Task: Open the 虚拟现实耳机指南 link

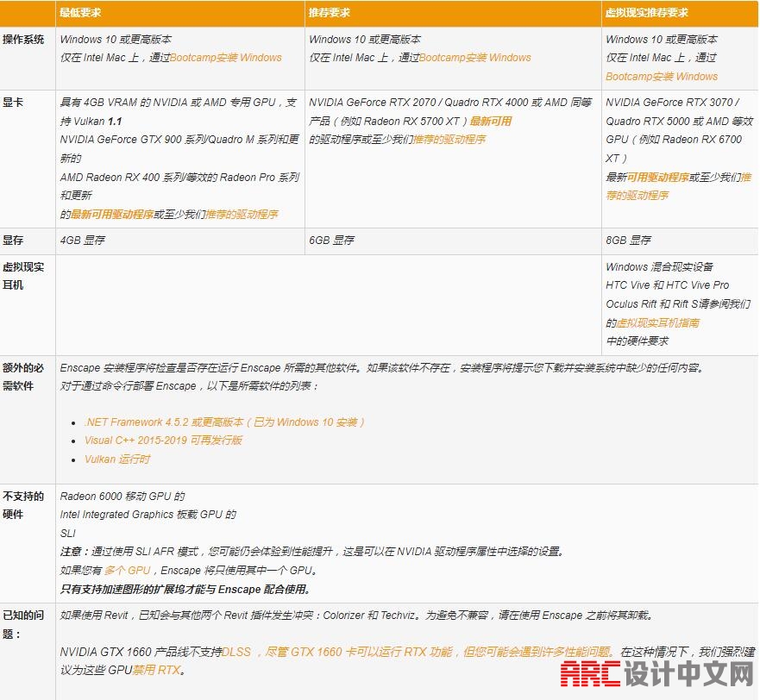Action: coord(657,323)
